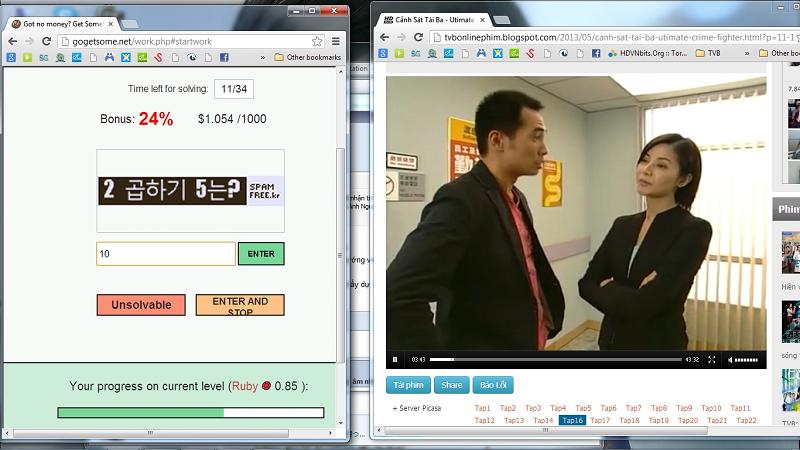Select the highlighted episode Tap16
800x450 pixels.
(x=572, y=420)
